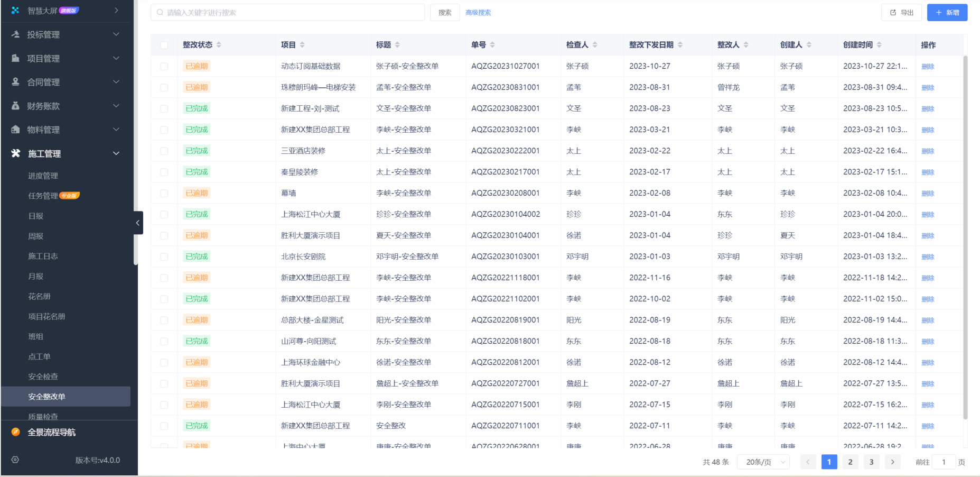The image size is (980, 477).
Task: Click the 搜索 search button
Action: (x=444, y=12)
